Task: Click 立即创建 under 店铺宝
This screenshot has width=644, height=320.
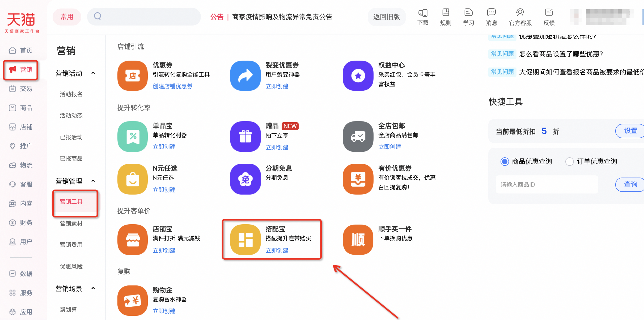Action: [164, 250]
